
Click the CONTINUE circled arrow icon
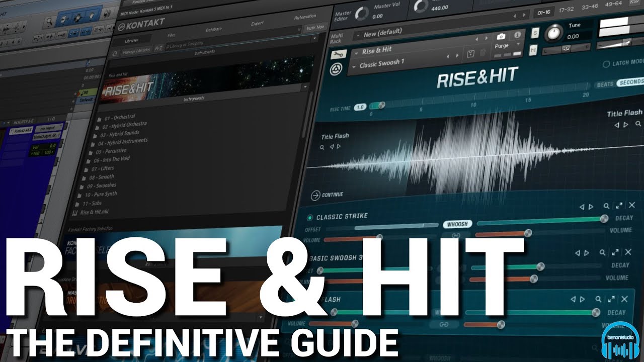315,195
